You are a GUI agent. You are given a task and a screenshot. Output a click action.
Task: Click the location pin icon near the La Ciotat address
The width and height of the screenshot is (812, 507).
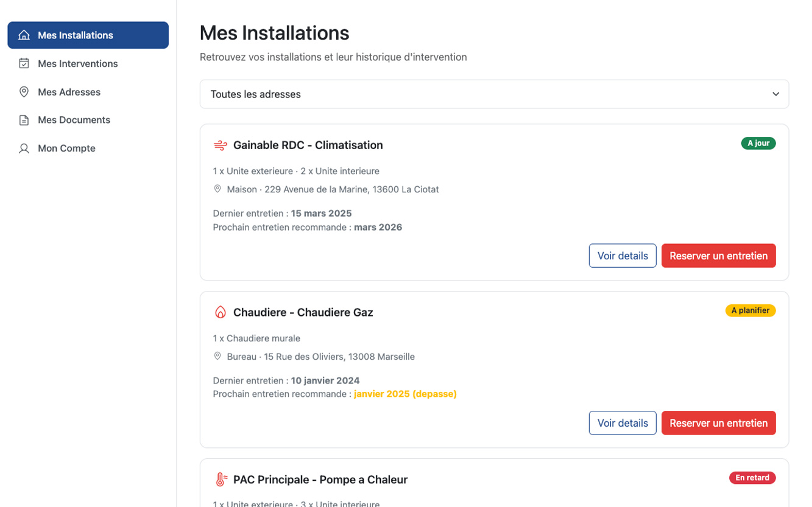click(x=217, y=189)
